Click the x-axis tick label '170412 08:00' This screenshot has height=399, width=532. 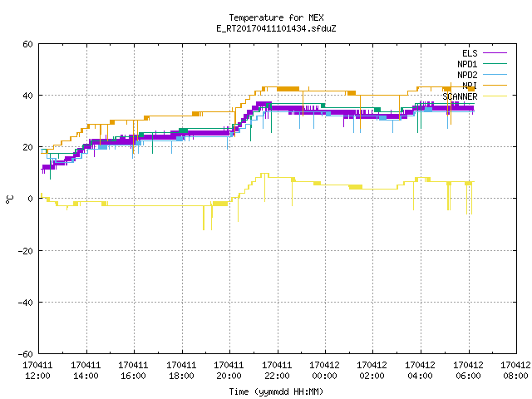[515, 371]
